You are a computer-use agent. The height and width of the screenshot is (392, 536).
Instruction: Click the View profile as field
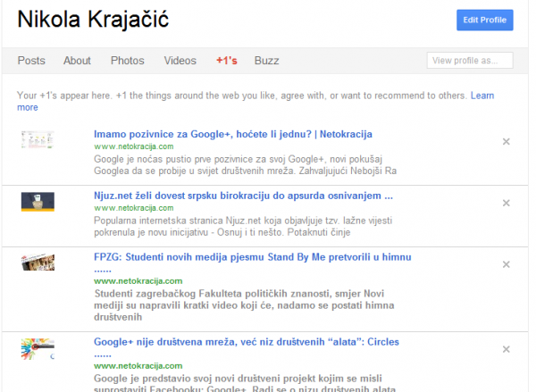coord(470,61)
